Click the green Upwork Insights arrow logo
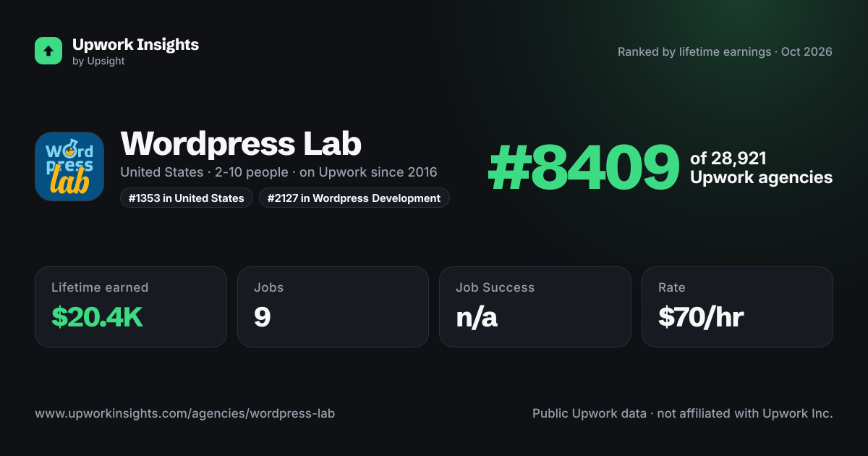 (48, 51)
